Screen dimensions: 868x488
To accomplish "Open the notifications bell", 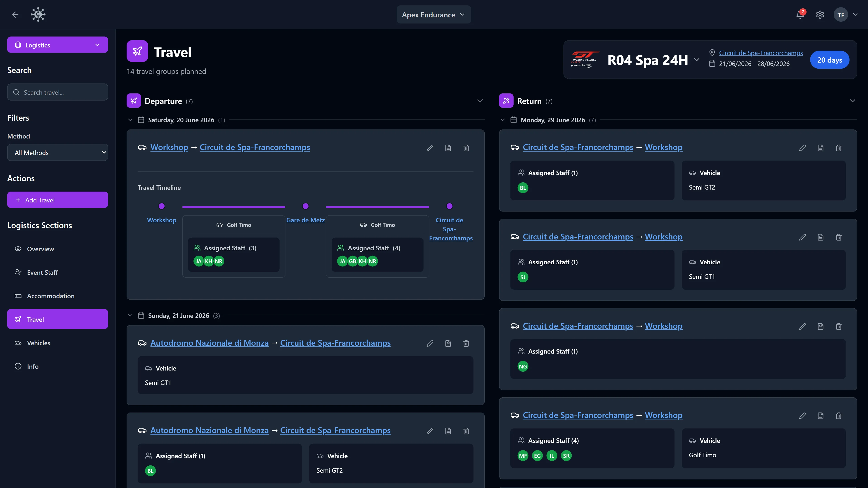I will [800, 15].
